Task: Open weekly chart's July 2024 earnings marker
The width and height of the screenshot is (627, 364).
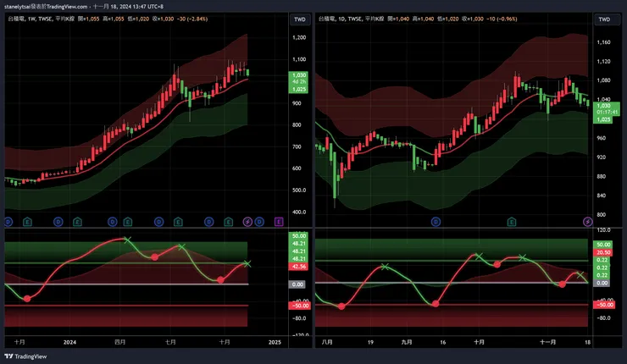Action: [x=178, y=222]
